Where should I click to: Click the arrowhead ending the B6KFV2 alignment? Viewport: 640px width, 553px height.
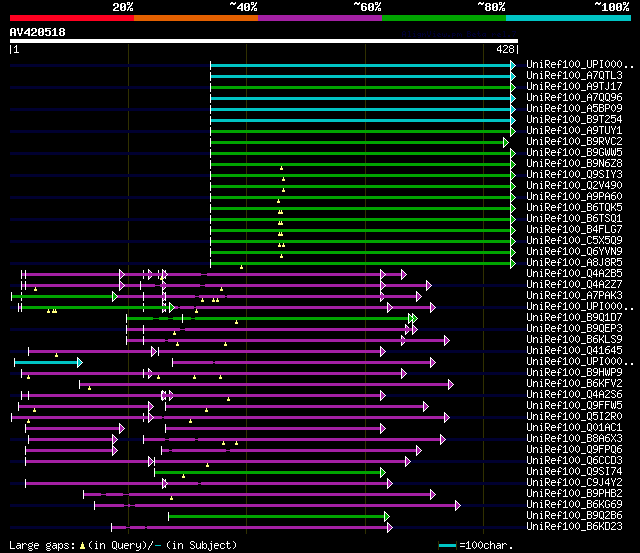click(451, 384)
